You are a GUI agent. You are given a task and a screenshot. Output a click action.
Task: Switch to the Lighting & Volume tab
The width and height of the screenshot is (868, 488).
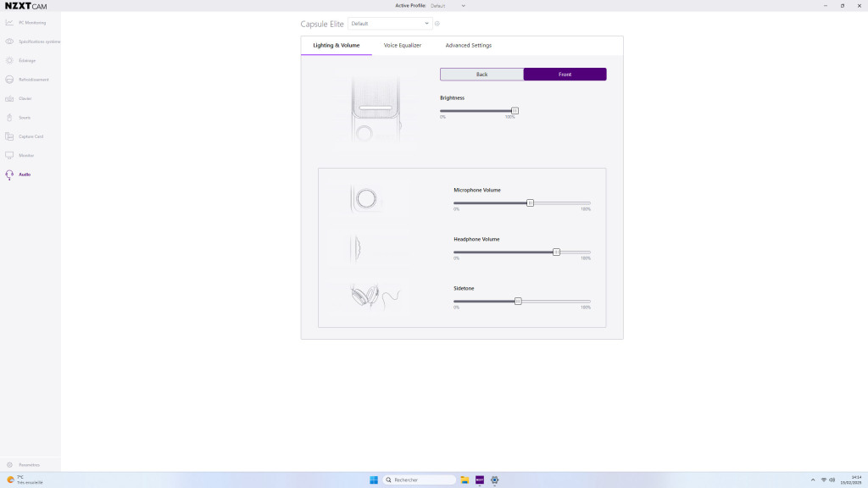pyautogui.click(x=336, y=46)
